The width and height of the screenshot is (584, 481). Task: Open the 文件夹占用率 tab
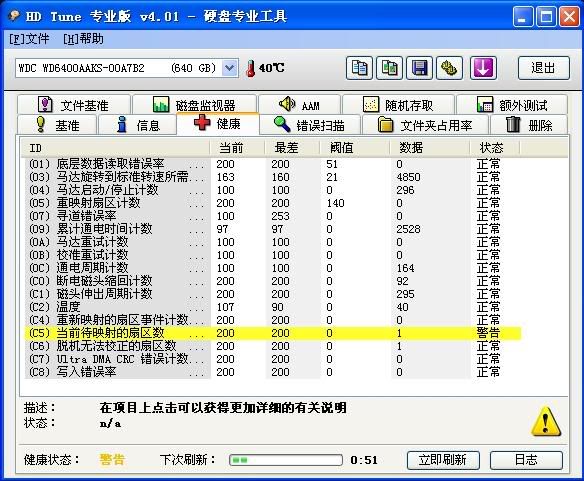(x=425, y=125)
